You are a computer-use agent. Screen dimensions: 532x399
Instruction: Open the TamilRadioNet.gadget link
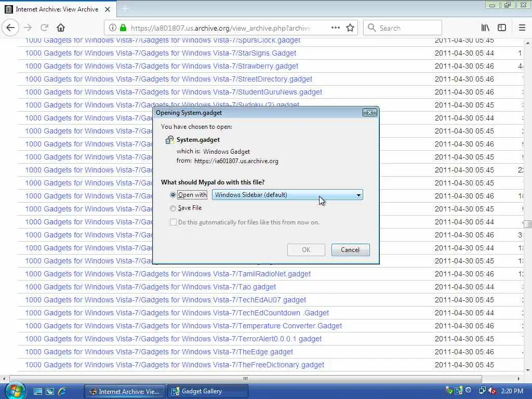168,274
